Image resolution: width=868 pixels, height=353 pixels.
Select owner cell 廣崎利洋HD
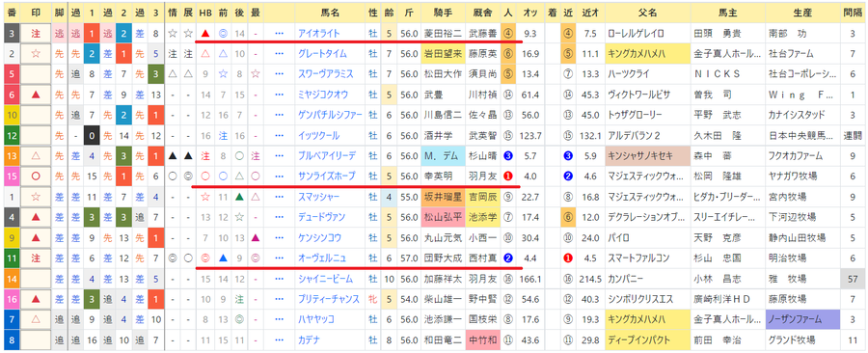(728, 299)
